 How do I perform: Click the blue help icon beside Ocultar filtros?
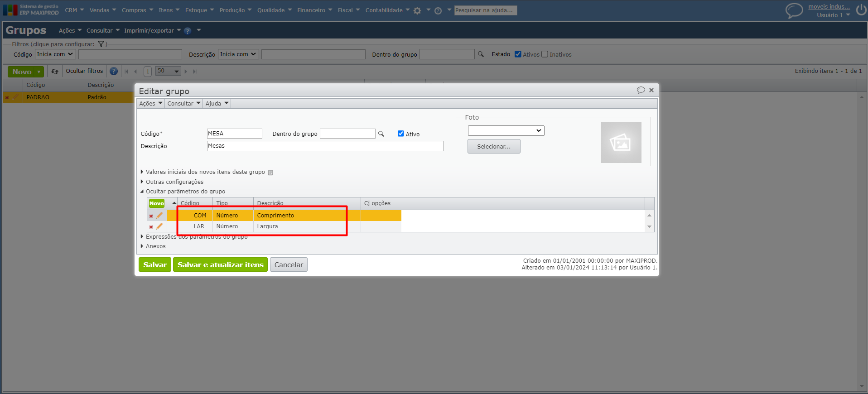point(114,71)
